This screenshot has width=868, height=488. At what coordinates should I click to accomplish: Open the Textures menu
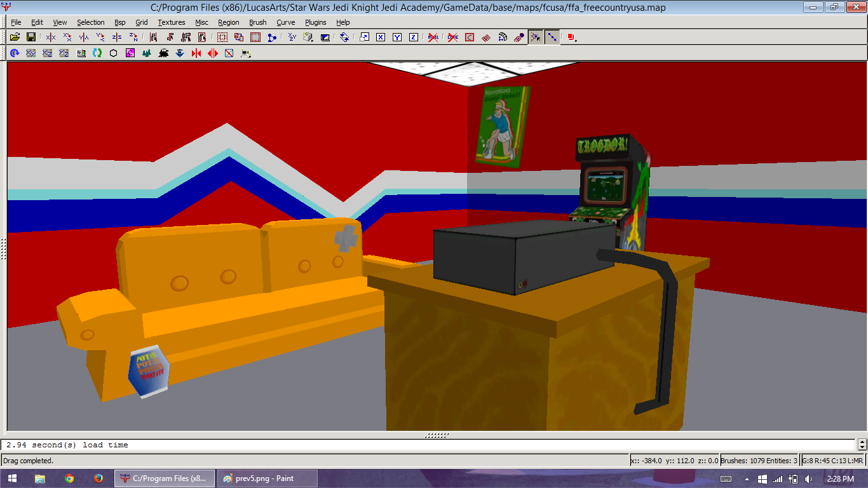click(172, 22)
